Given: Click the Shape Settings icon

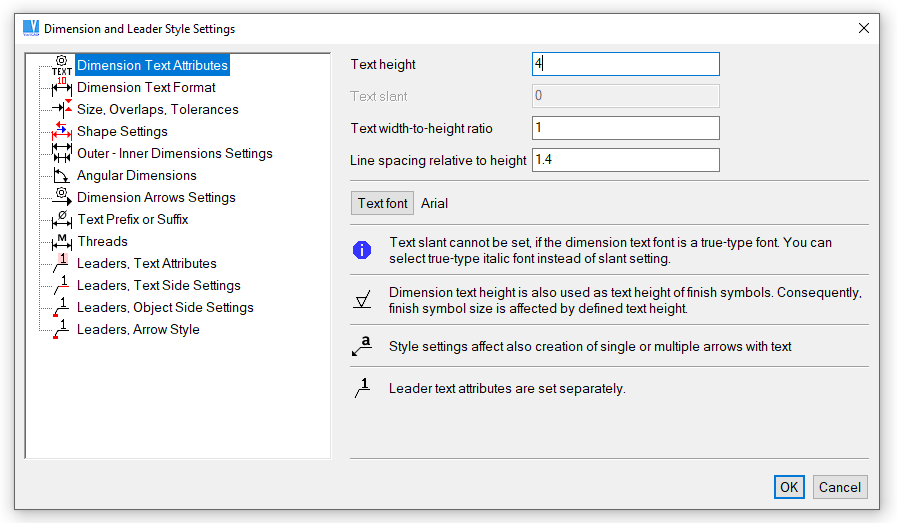Looking at the screenshot, I should [62, 132].
